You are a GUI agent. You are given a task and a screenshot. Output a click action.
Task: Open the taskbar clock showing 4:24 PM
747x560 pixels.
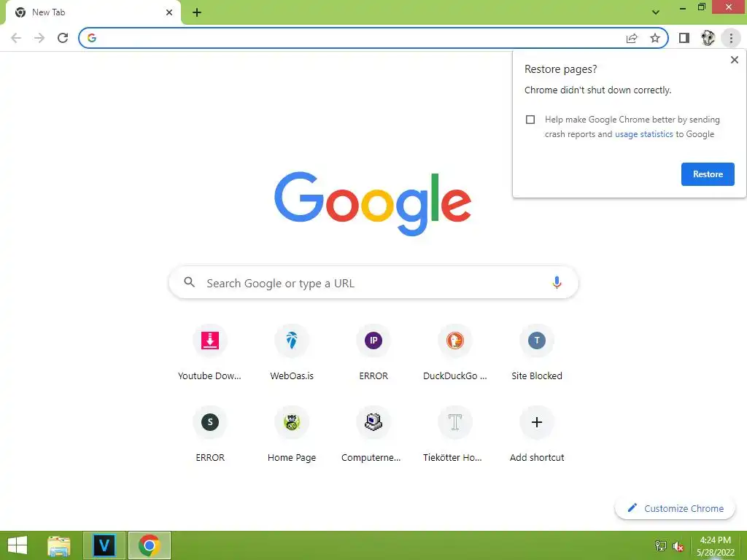tap(715, 546)
